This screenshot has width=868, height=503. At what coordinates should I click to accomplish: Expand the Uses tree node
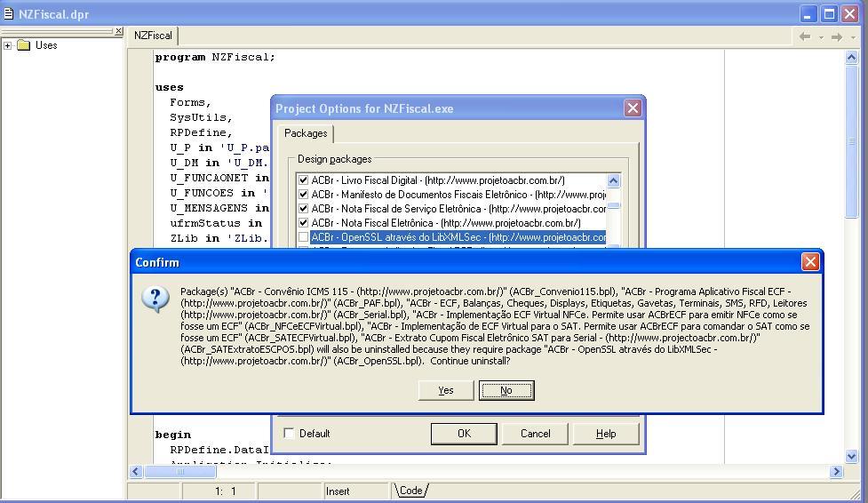[8, 45]
